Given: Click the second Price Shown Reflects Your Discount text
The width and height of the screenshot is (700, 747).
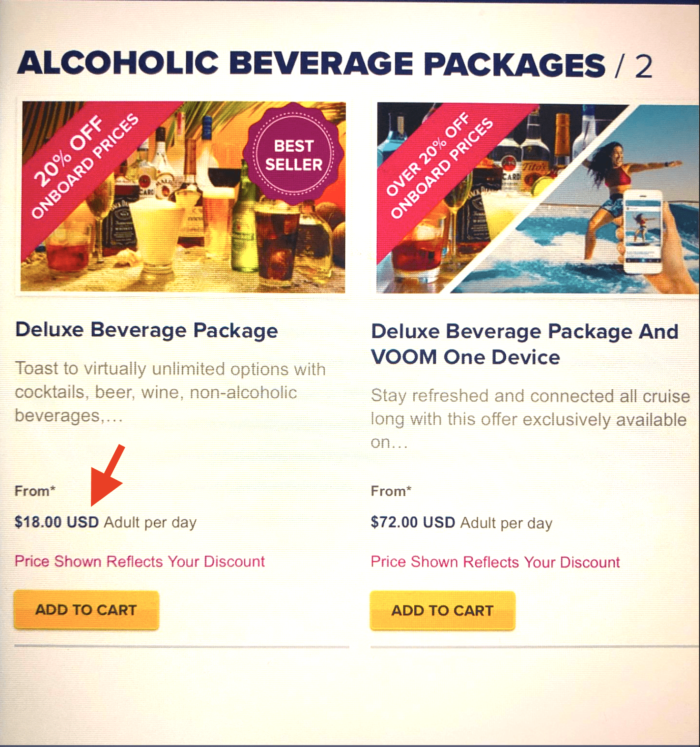Looking at the screenshot, I should (495, 562).
